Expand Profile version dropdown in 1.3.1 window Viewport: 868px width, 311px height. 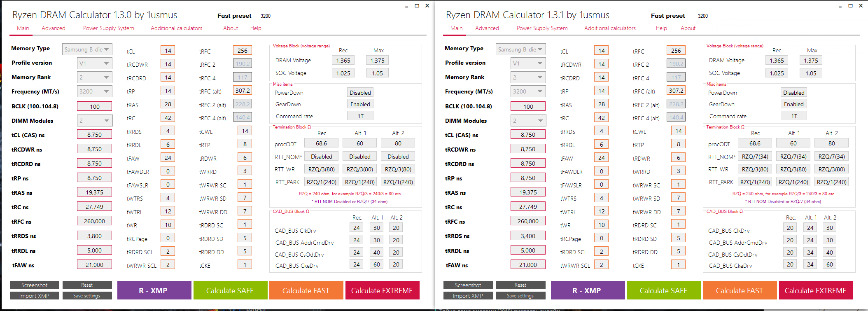point(528,63)
